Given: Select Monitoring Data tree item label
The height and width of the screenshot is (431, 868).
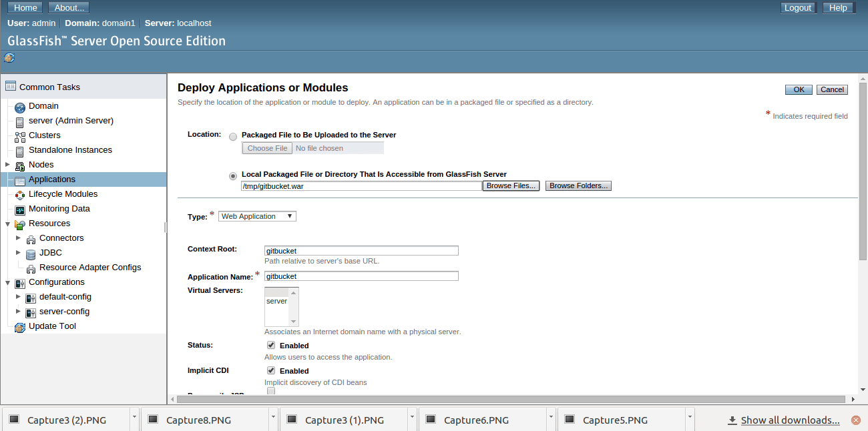Looking at the screenshot, I should click(59, 209).
